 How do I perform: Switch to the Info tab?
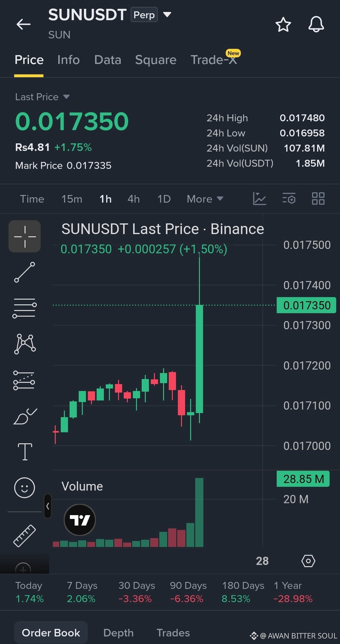click(x=69, y=60)
